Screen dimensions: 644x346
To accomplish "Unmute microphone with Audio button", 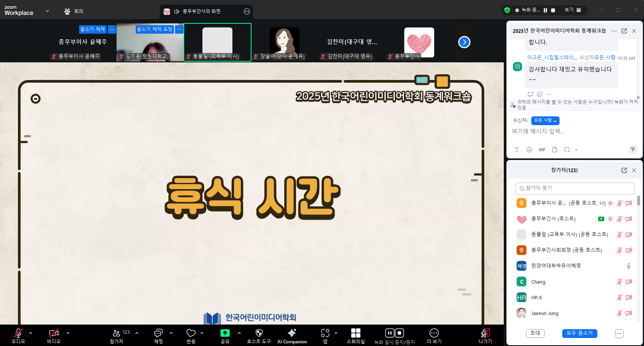I will coord(18,333).
